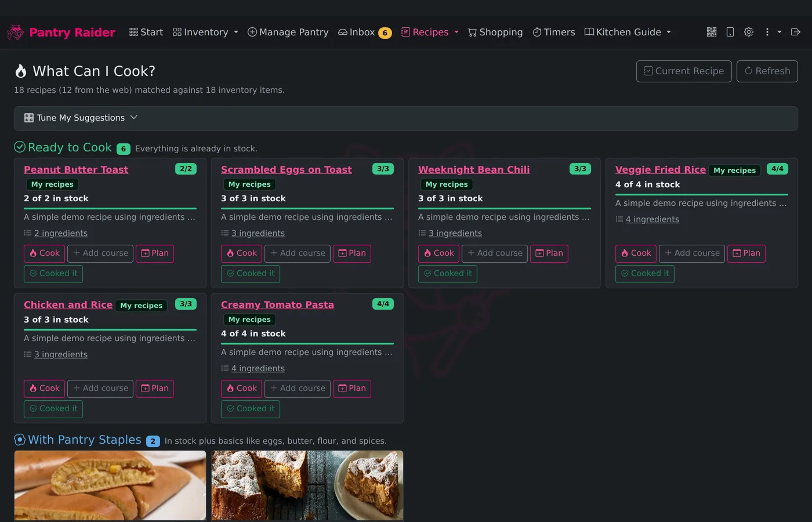Click stock progress bar on Creamy Tomato Pasta
This screenshot has height=522, width=812.
coord(307,343)
